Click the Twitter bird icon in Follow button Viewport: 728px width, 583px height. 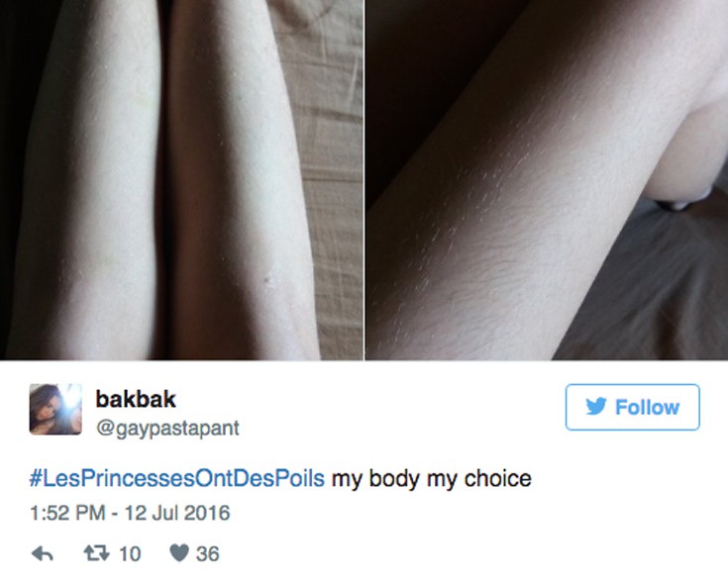point(596,407)
